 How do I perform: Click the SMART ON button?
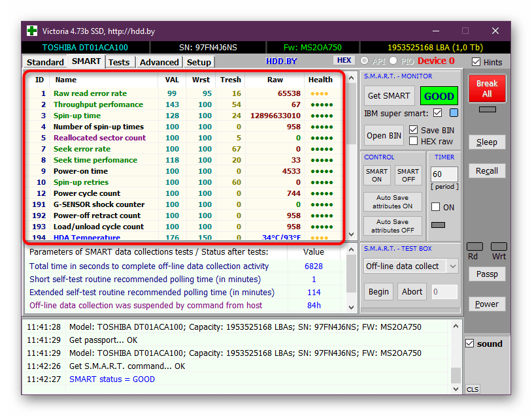[376, 175]
